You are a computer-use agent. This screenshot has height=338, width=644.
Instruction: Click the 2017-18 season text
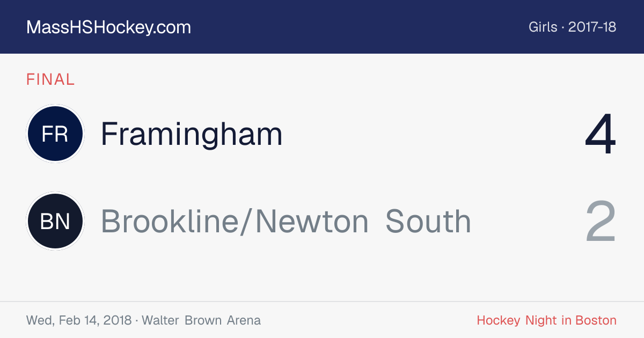[592, 27]
